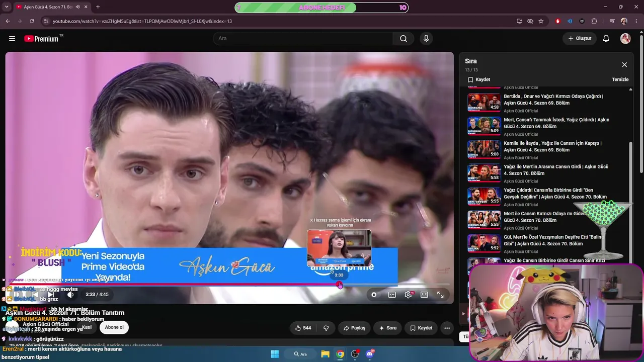Open Discord from the taskbar
The width and height of the screenshot is (644, 362).
(370, 354)
